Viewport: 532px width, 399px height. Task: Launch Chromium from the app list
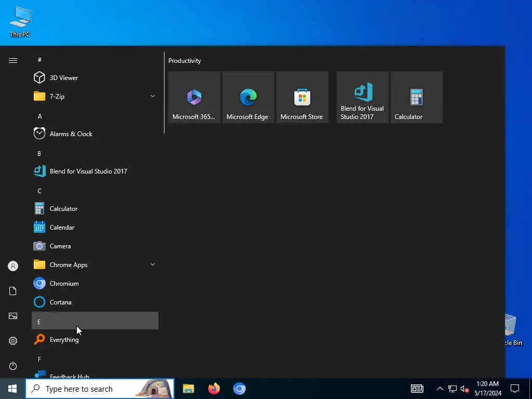coord(95,283)
